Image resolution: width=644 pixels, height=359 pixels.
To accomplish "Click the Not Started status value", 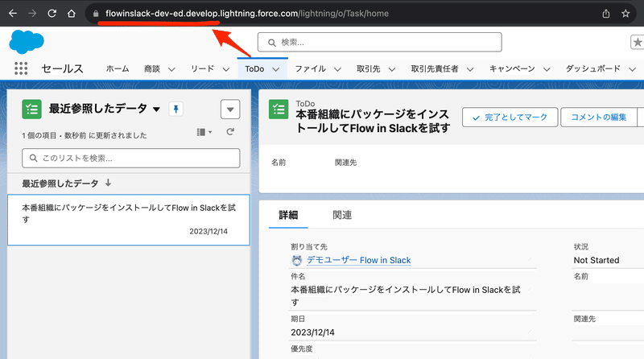I will pos(597,260).
